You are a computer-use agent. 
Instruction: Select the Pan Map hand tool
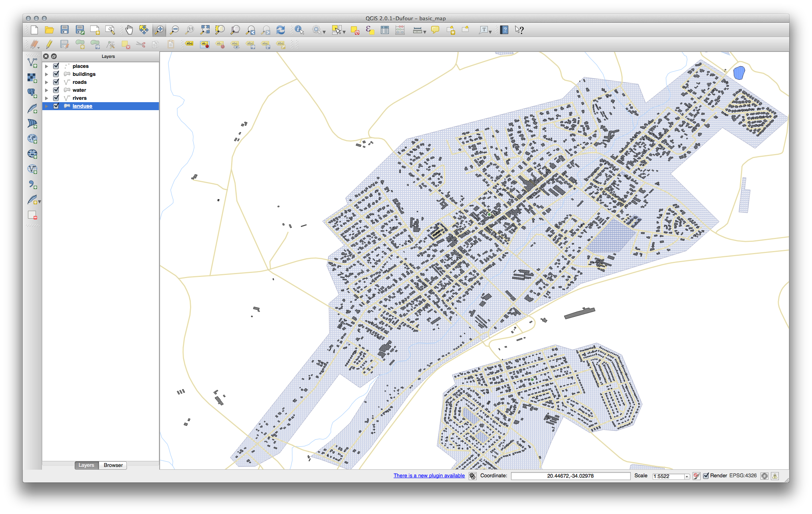coord(129,30)
